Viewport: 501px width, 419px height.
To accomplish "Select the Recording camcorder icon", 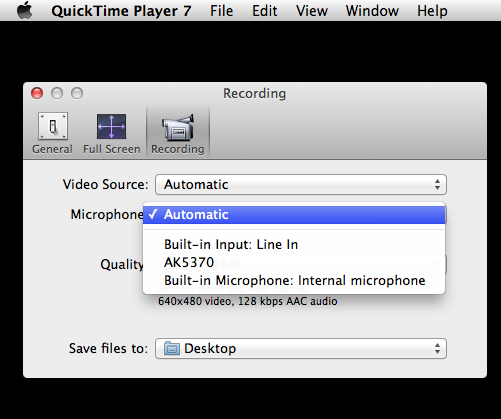I will point(178,127).
